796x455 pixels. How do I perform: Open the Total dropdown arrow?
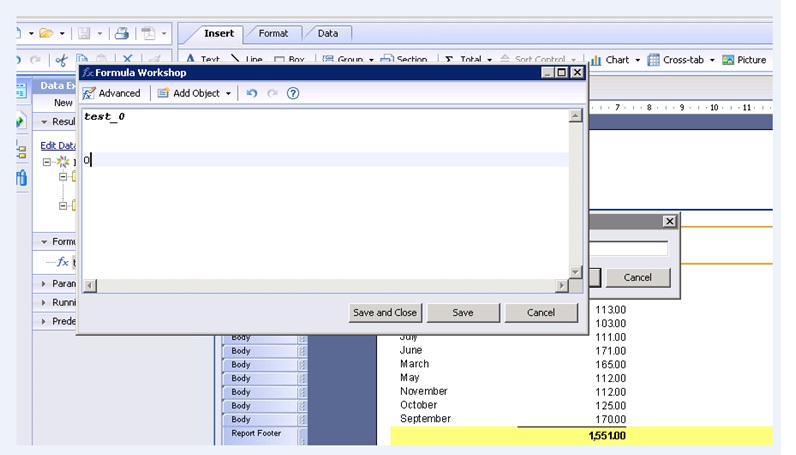pos(489,60)
